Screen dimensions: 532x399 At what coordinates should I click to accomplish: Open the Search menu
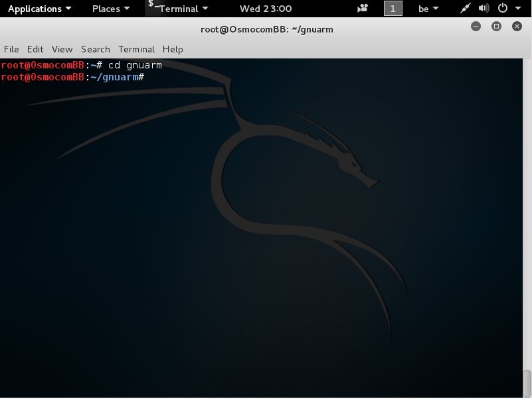(96, 49)
